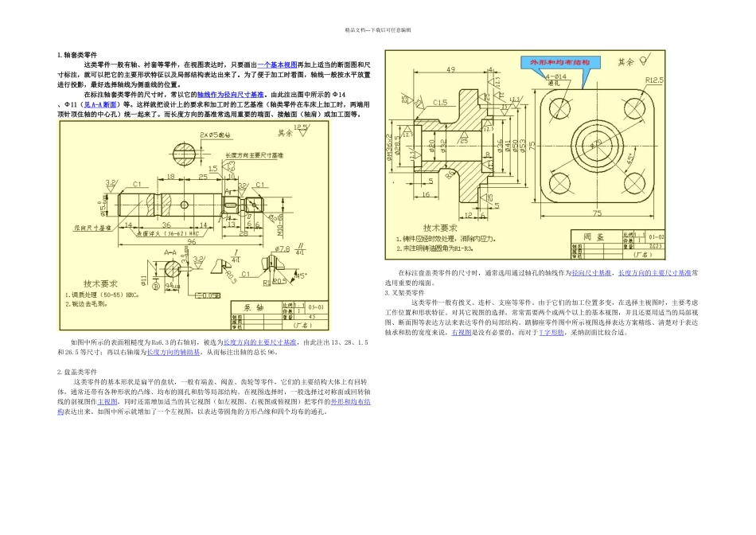Click 技术要求 in the pump shaft drawing
Screen dimensions: 756x535
tap(100, 283)
